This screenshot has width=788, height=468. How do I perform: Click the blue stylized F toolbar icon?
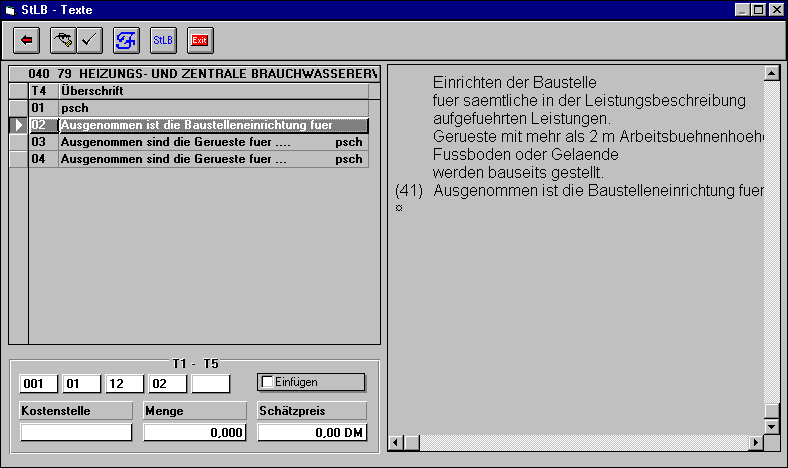pos(126,40)
